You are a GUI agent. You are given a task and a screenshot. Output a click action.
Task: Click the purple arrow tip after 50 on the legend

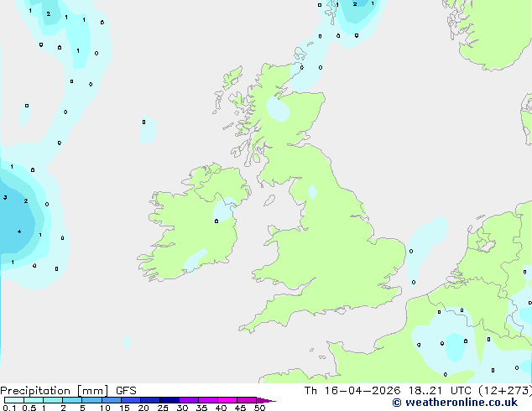[x=266, y=400]
